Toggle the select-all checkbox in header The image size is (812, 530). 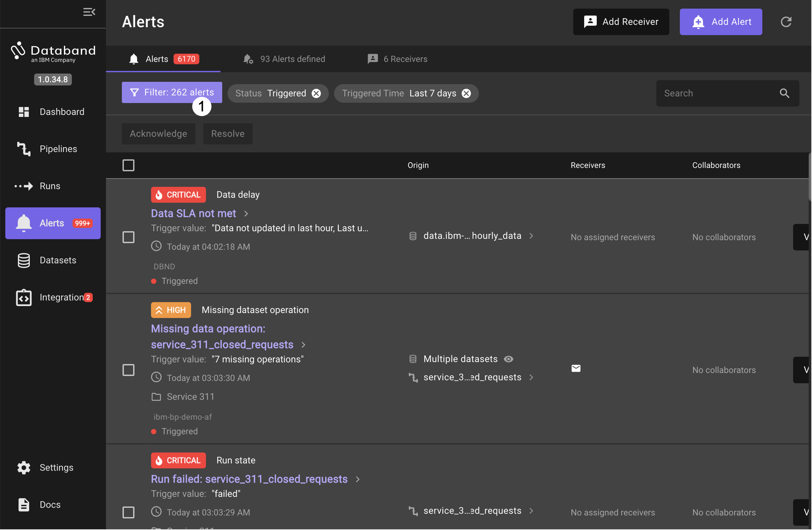click(129, 165)
